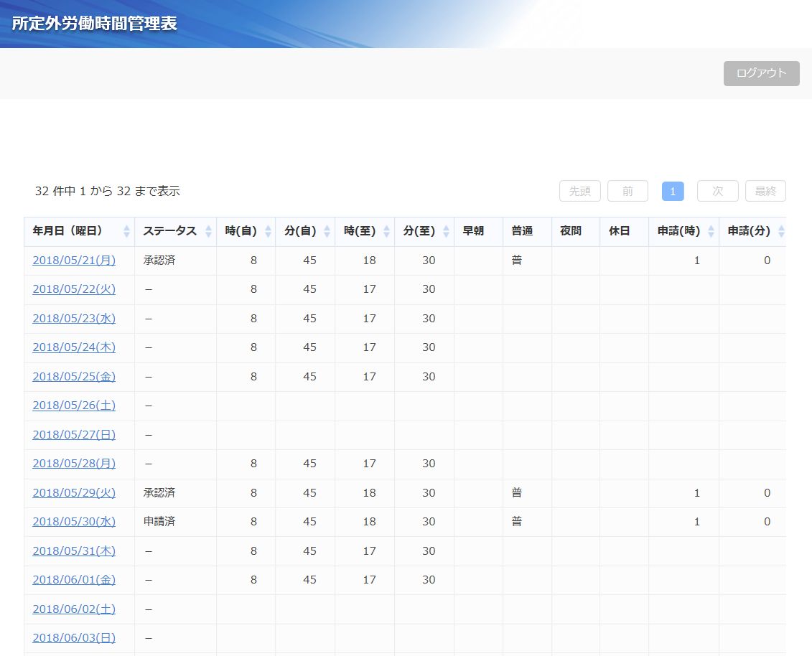This screenshot has width=812, height=656.
Task: Open the 2018/05/21(月) entry link
Action: click(x=74, y=261)
